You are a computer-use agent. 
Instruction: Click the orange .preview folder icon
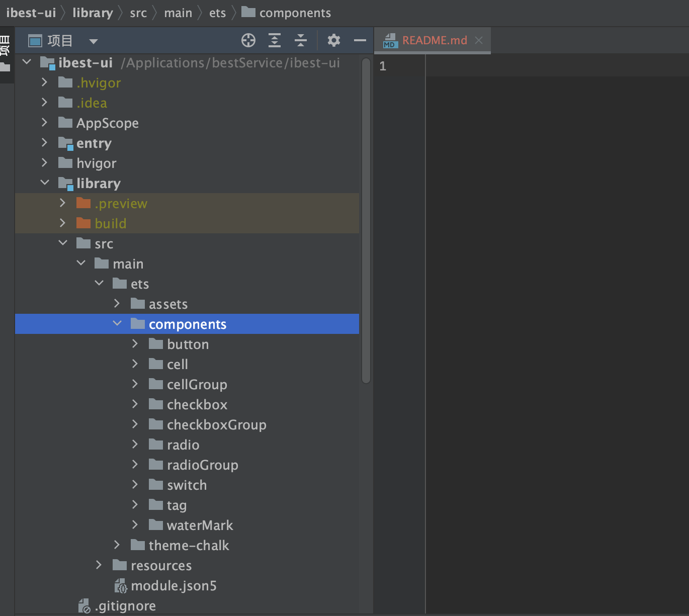(83, 203)
